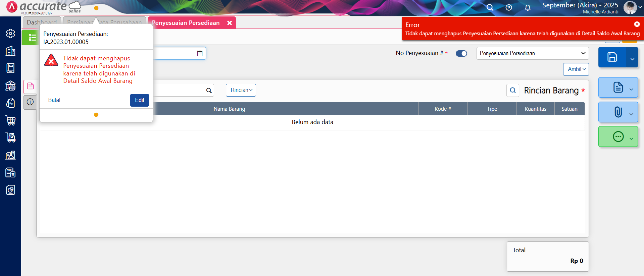Open the settings gear in sidebar
The image size is (644, 276).
[10, 34]
